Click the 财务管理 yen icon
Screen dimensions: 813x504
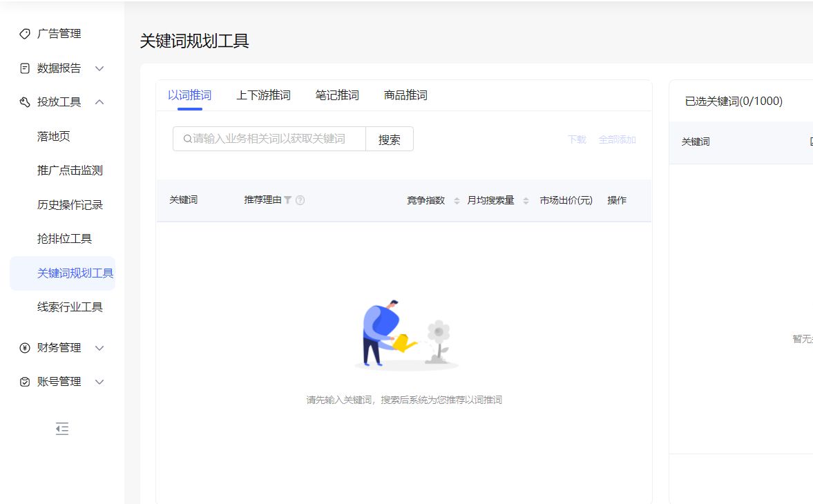[x=25, y=348]
